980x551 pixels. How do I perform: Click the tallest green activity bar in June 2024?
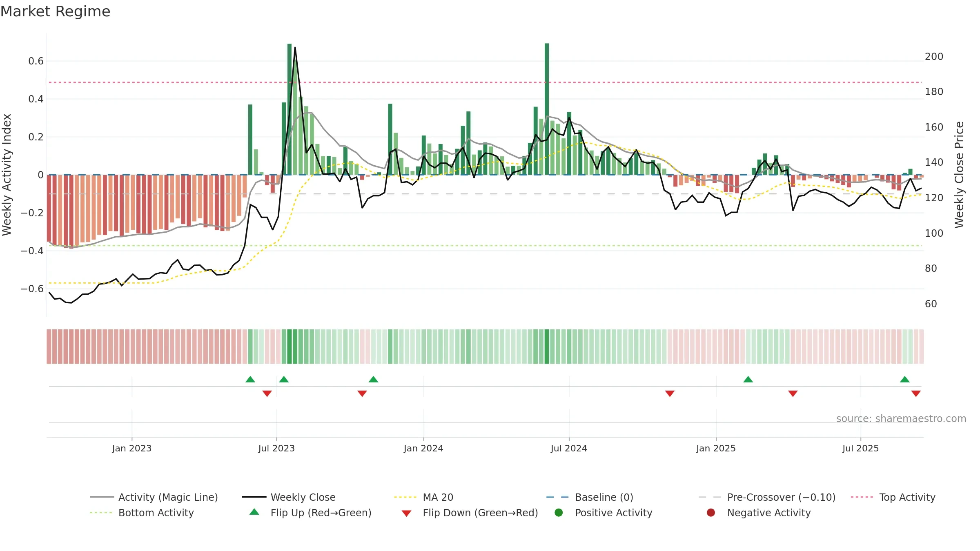tap(547, 109)
